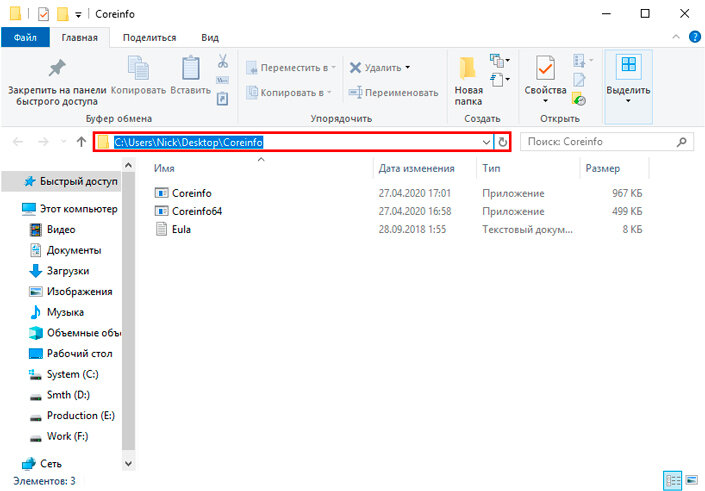Open the help question mark icon
This screenshot has width=705, height=491.
click(x=695, y=37)
